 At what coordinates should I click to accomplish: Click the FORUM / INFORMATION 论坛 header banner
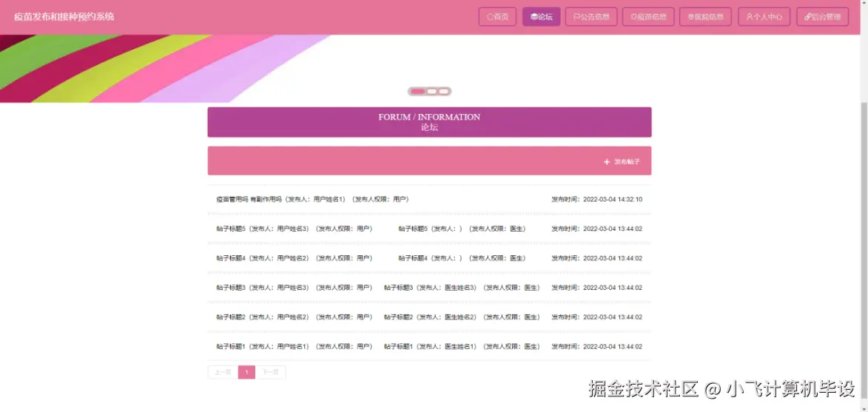point(430,121)
